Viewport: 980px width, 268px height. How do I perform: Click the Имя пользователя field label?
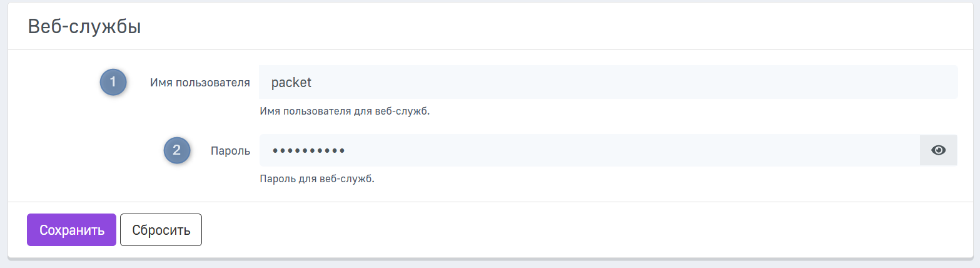[200, 82]
